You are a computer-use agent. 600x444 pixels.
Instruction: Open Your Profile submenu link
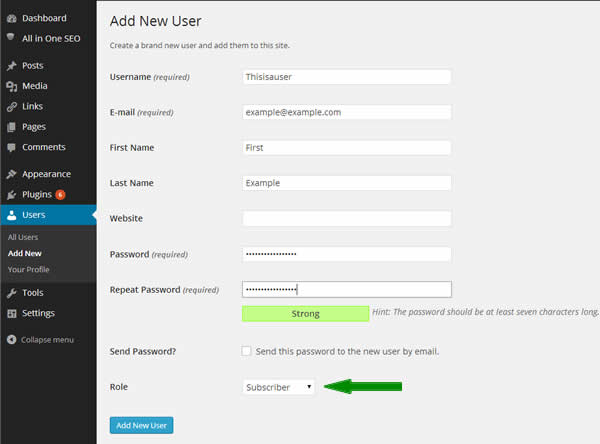coord(28,269)
